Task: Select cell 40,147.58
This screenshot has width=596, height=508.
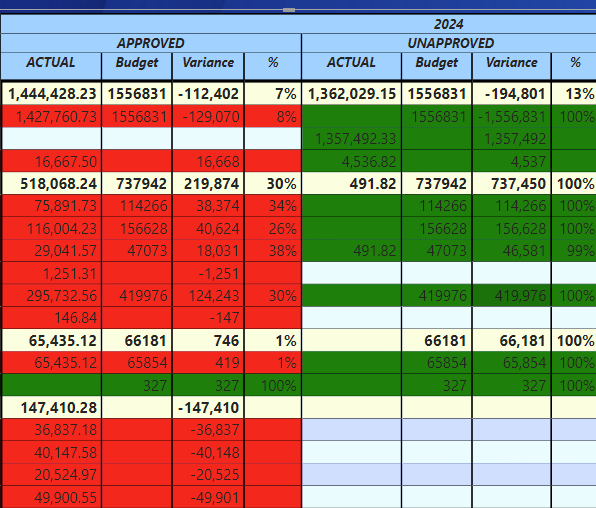Action: click(52, 452)
